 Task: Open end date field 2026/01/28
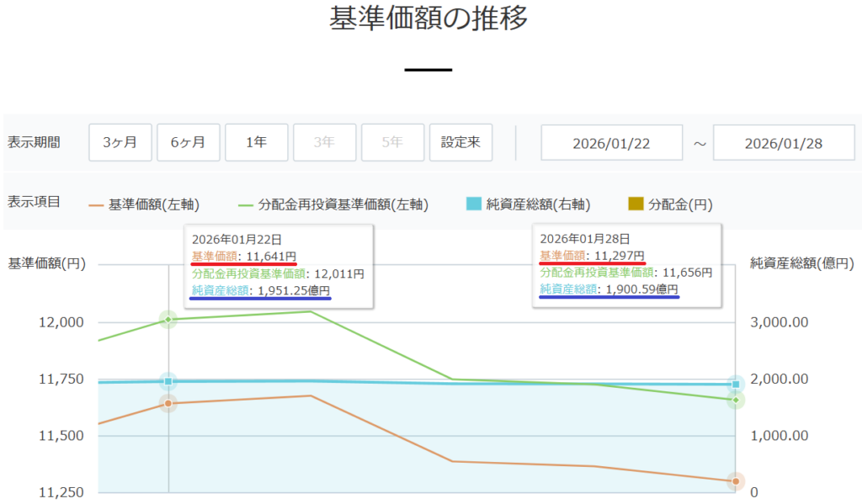pyautogui.click(x=784, y=142)
